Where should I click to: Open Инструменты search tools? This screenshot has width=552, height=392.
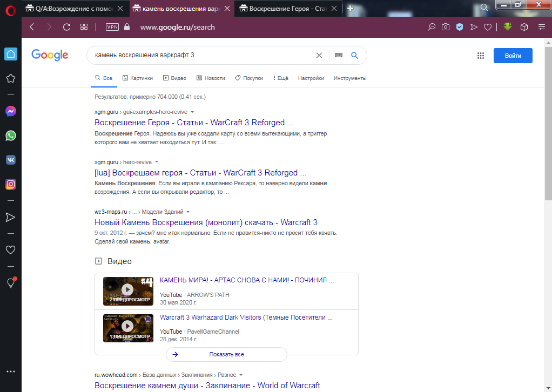point(350,78)
